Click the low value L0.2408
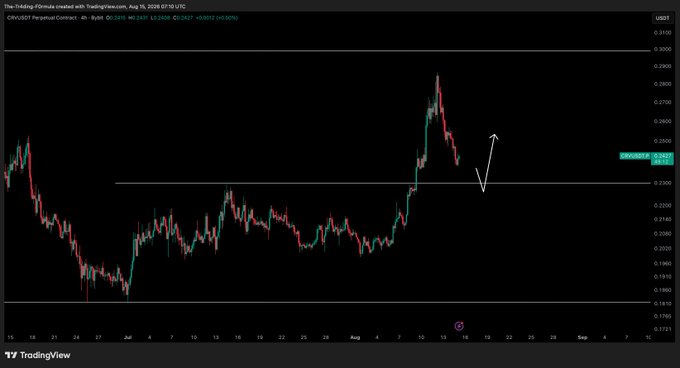The height and width of the screenshot is (368, 680). point(161,18)
